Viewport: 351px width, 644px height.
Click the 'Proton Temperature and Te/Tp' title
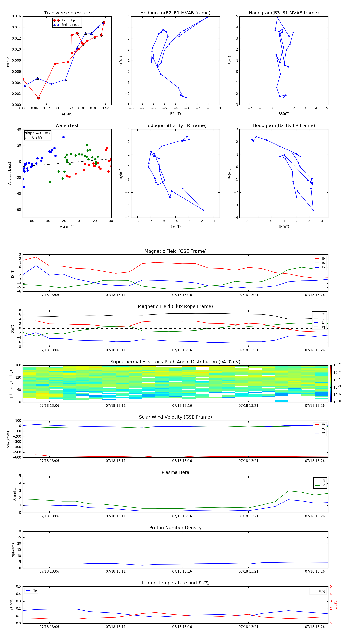[175, 583]
